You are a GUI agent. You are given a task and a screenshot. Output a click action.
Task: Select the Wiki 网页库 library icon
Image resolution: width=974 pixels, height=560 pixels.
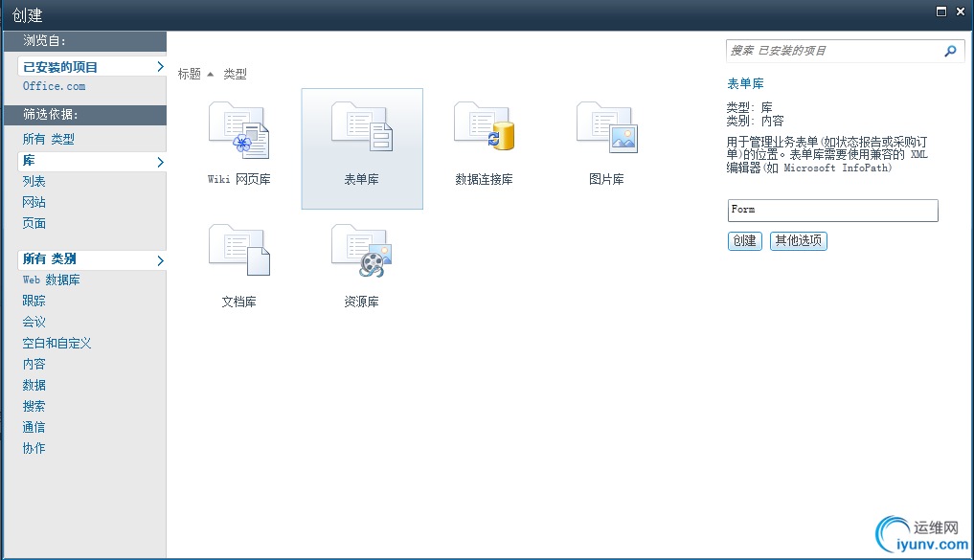pyautogui.click(x=239, y=130)
